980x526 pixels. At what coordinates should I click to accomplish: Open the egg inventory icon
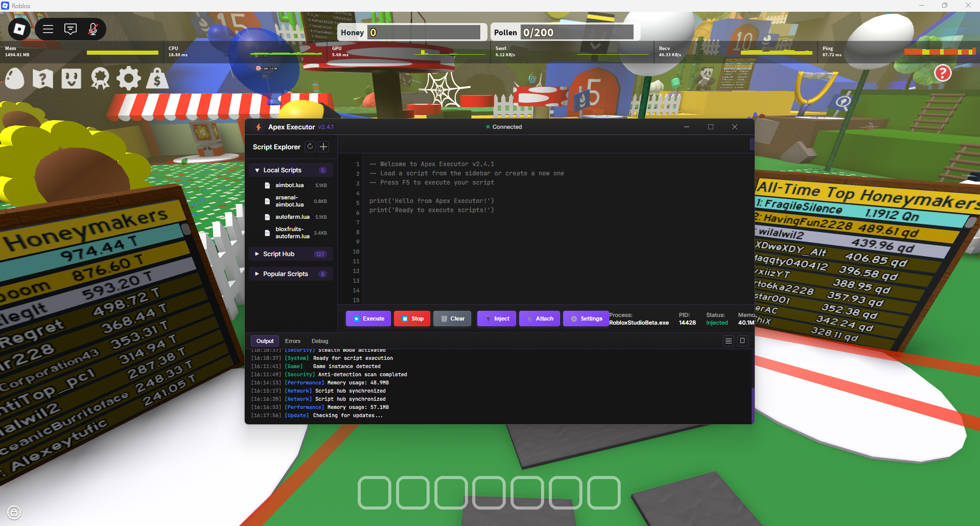click(x=14, y=78)
